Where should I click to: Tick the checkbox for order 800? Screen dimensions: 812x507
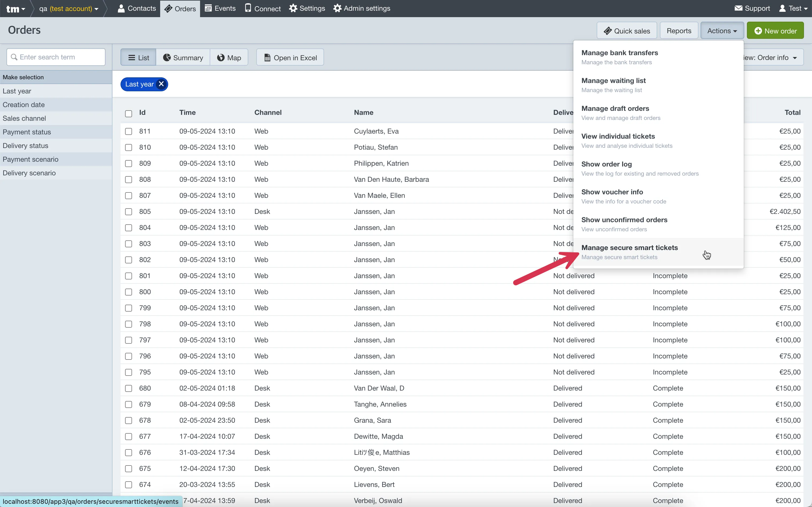click(x=129, y=292)
